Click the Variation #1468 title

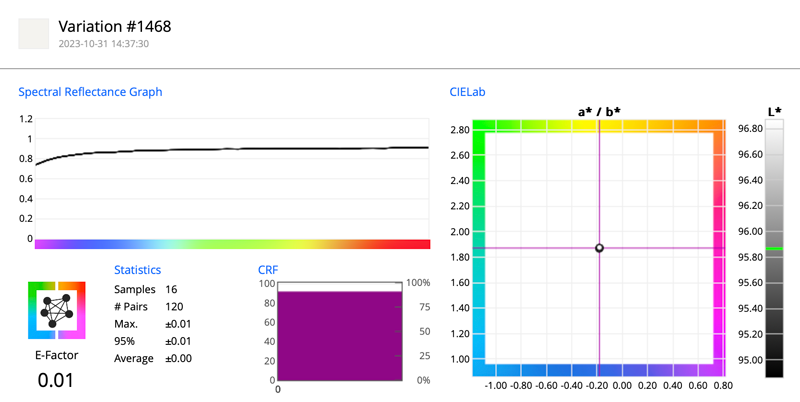115,27
